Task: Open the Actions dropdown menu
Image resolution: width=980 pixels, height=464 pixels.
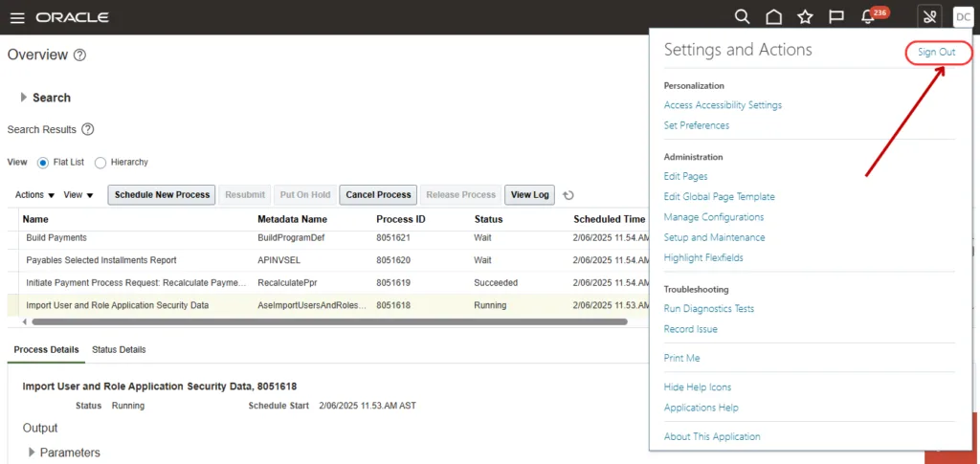Action: [34, 195]
